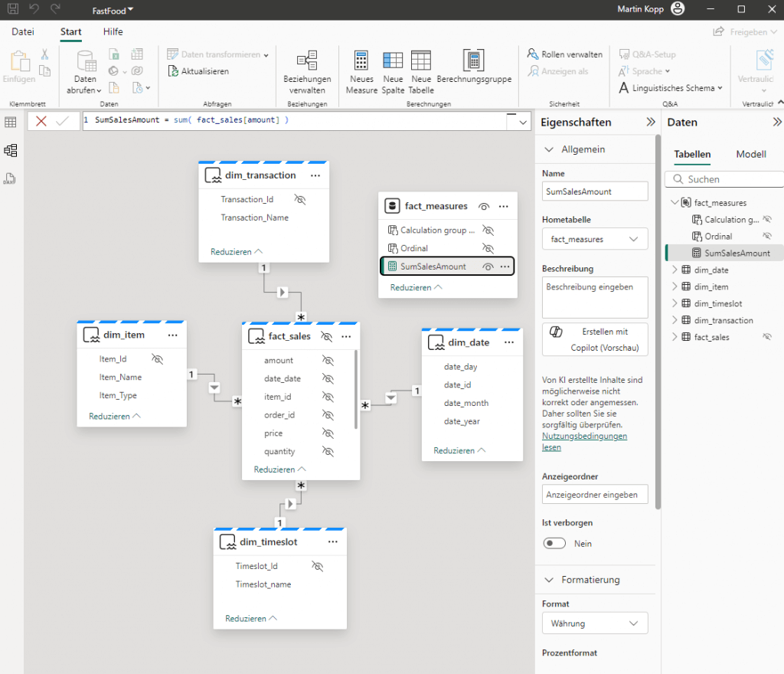Switch to Modell tab in Daten
Image resolution: width=784 pixels, height=674 pixels.
[751, 154]
